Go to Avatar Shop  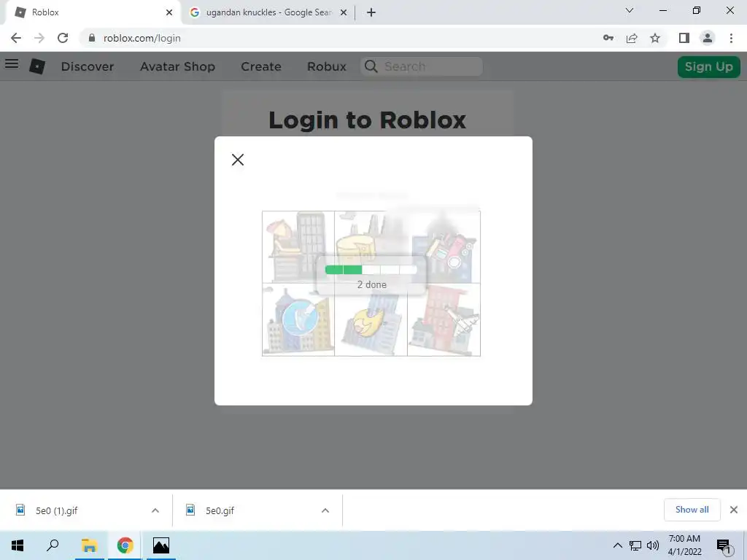178,66
